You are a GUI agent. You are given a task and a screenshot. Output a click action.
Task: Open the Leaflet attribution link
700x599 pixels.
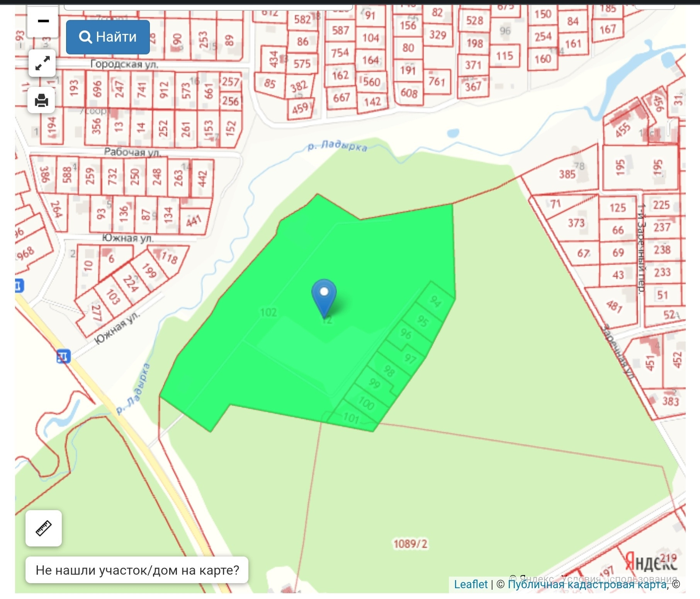(x=471, y=584)
